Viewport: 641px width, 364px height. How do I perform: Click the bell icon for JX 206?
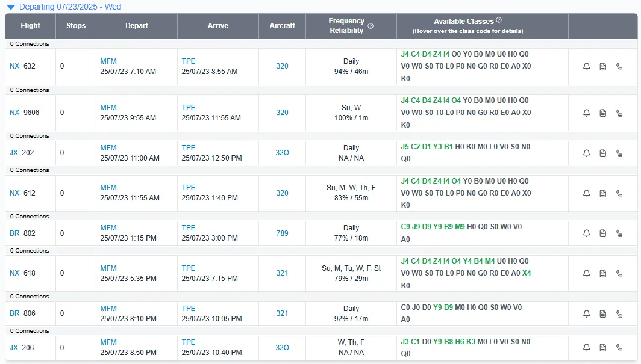coord(586,348)
